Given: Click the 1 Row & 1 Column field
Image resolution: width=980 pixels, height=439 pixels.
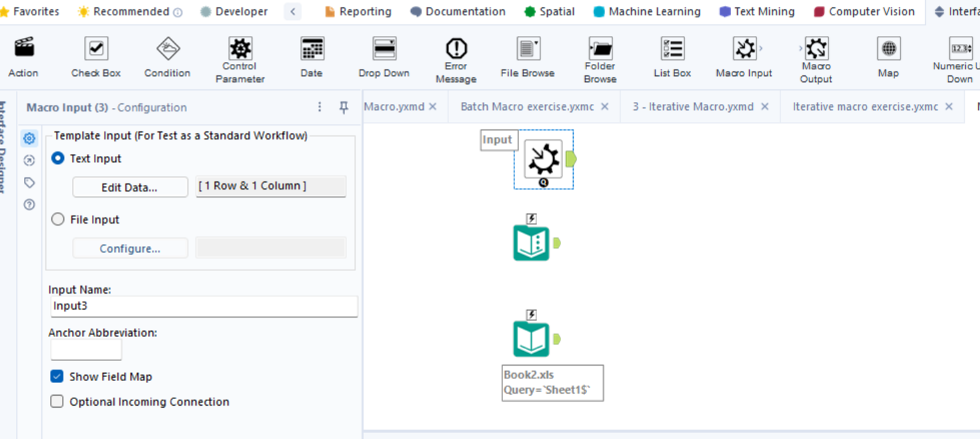Looking at the screenshot, I should pyautogui.click(x=271, y=186).
